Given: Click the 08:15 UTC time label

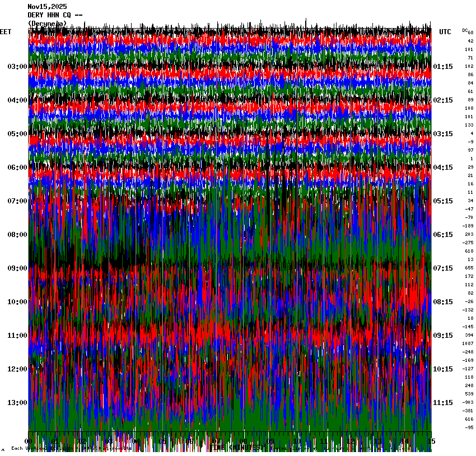Looking at the screenshot, I should click(443, 302).
